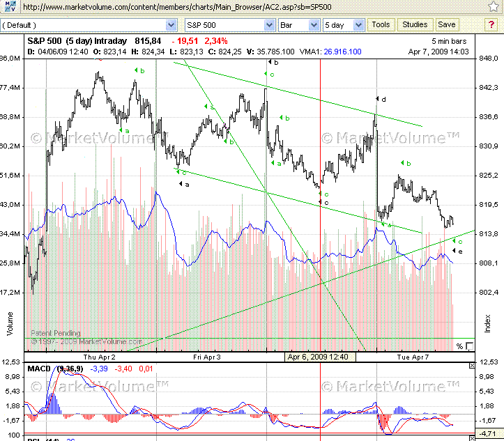The width and height of the screenshot is (504, 441).
Task: Click the black 'e' wave label marker
Action: click(x=458, y=252)
